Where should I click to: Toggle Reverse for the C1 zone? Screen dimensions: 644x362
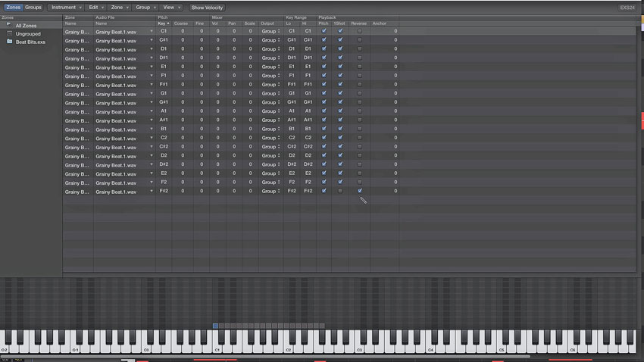pos(360,31)
